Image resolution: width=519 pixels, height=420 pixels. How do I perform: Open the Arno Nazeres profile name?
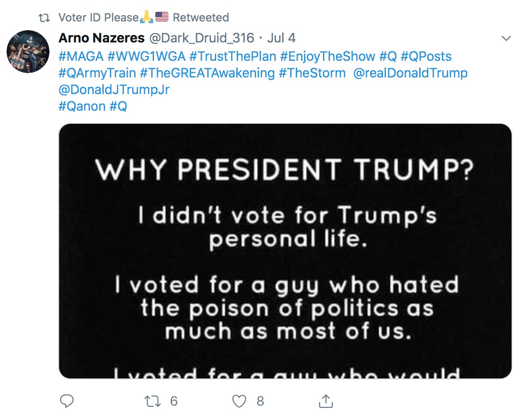click(x=102, y=38)
